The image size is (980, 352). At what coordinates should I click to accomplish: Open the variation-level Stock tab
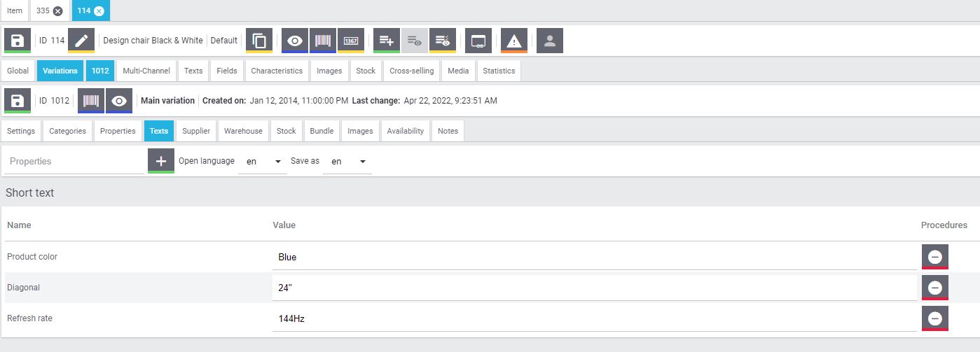[286, 131]
